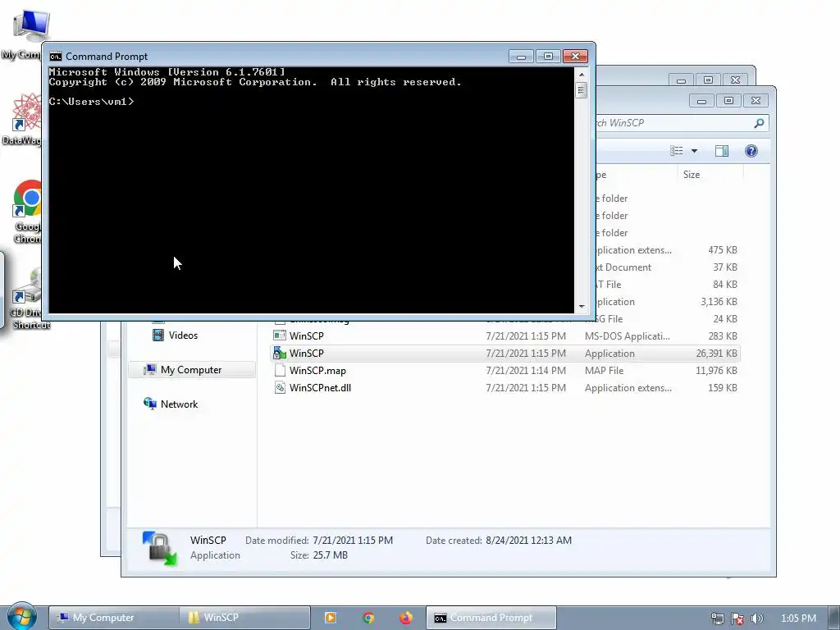
Task: Minimize the front WinSCP explorer window
Action: [x=701, y=100]
